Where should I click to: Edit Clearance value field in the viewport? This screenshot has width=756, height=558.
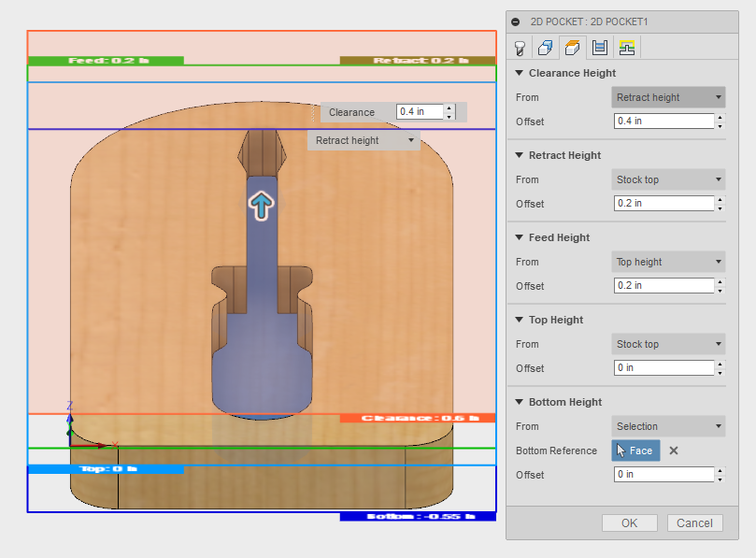point(420,112)
